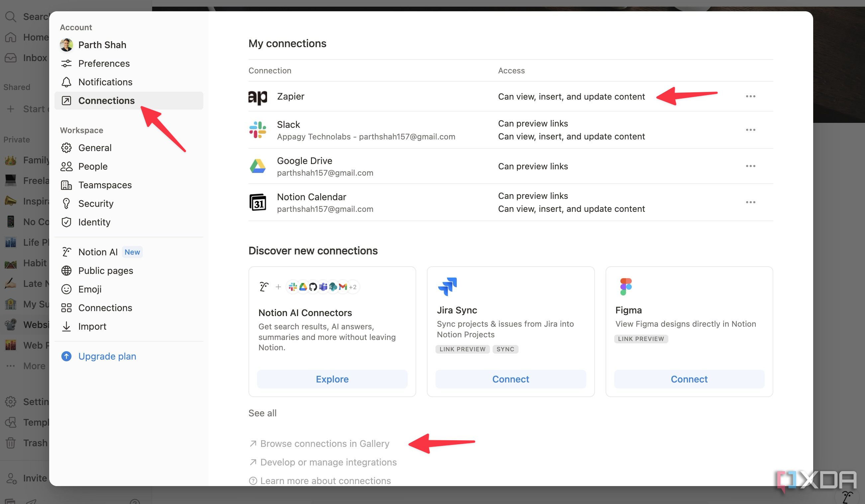Click the Zapier connection name

tap(290, 96)
